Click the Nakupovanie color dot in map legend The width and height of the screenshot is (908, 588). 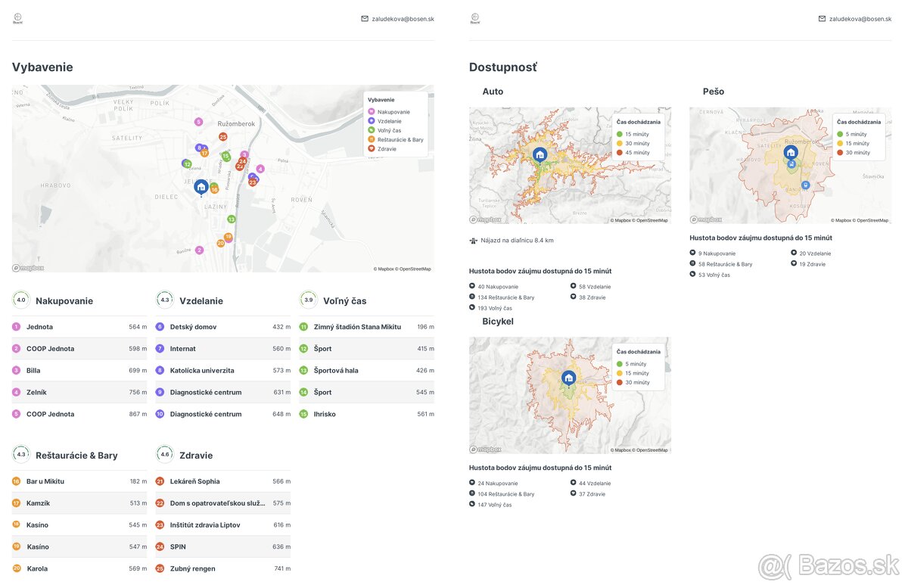[371, 112]
